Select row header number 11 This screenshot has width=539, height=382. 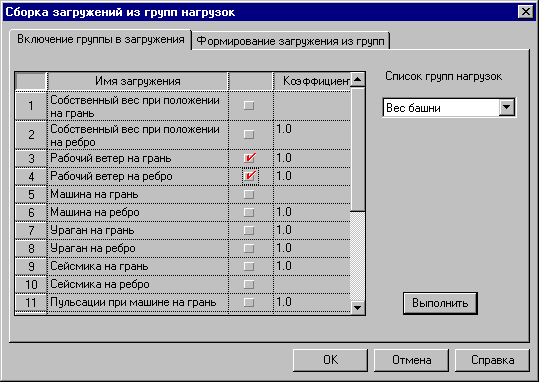tap(31, 303)
